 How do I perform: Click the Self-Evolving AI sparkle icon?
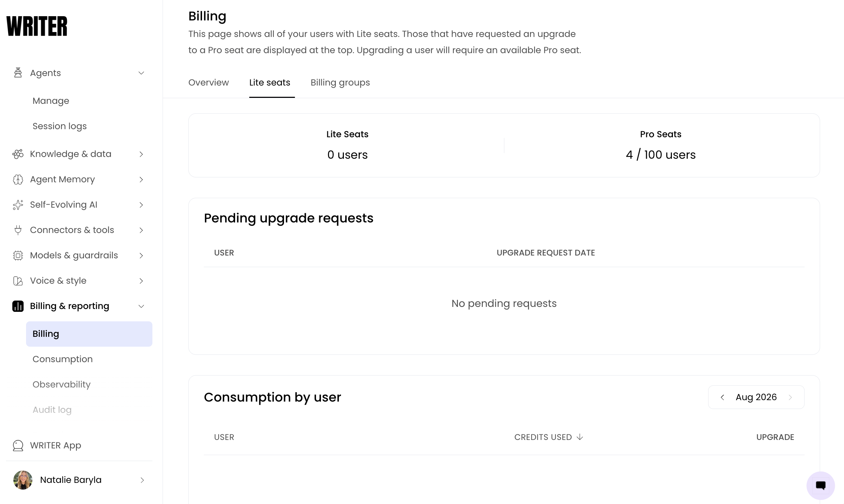18,205
